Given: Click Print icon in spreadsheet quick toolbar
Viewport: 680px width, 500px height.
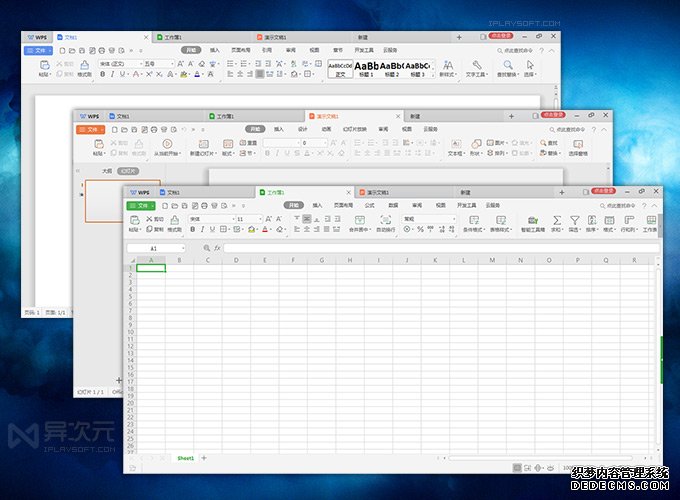Looking at the screenshot, I should pyautogui.click(x=204, y=206).
